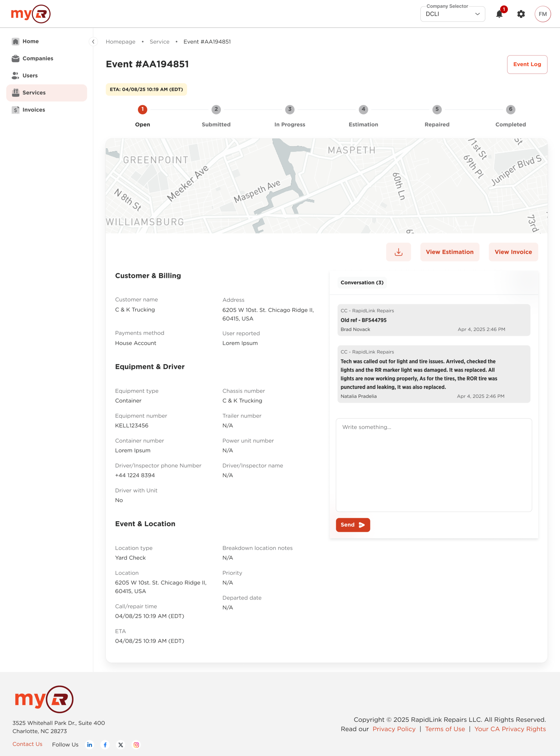Open the LinkedIn icon in footer
This screenshot has width=560, height=756.
pos(89,744)
